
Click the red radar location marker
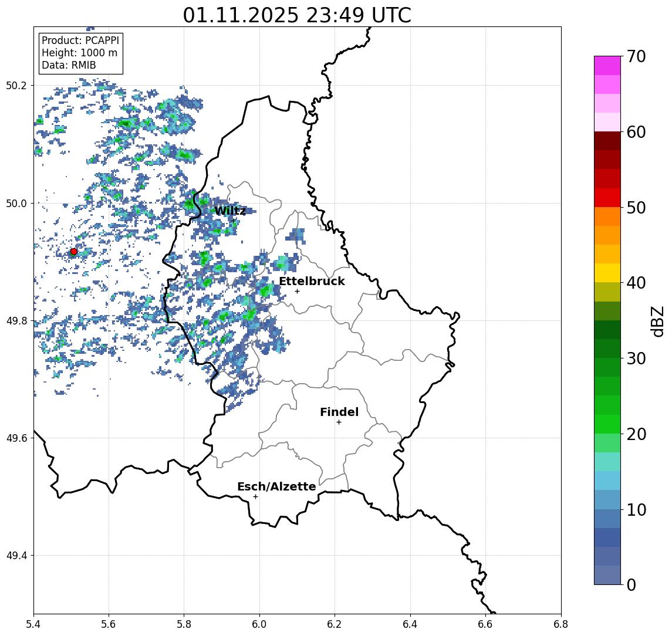click(74, 252)
